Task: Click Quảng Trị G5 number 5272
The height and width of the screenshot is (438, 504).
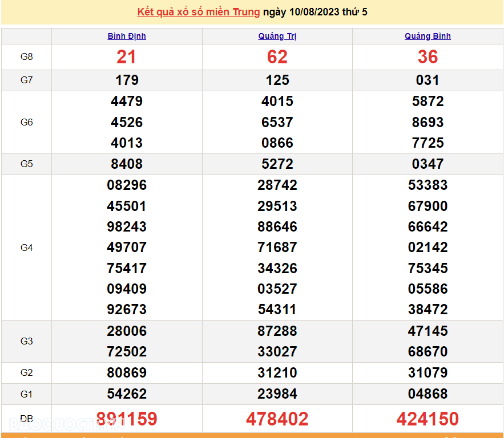Action: pos(277,164)
